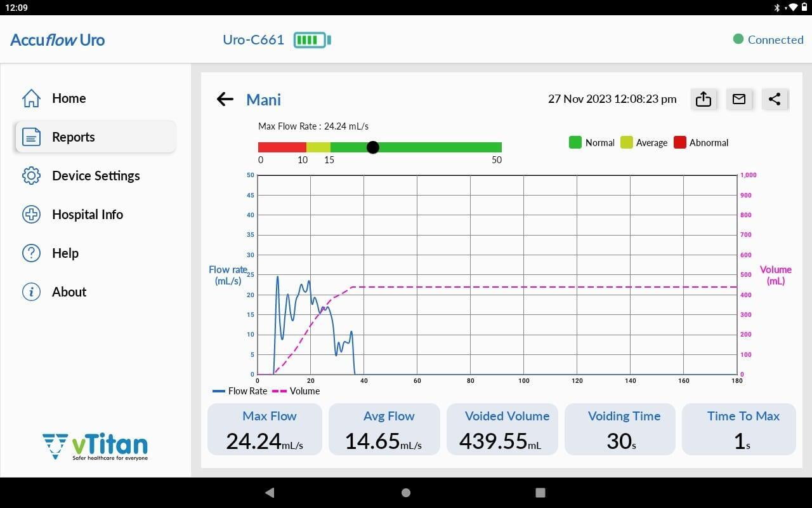Screen dimensions: 812x508
Task: Click the patient name Mani
Action: click(x=263, y=100)
